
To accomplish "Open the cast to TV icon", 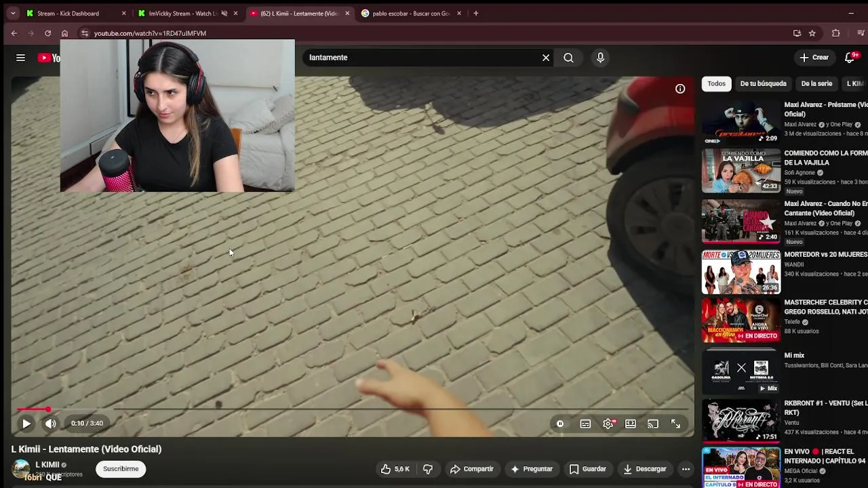I will pyautogui.click(x=653, y=424).
